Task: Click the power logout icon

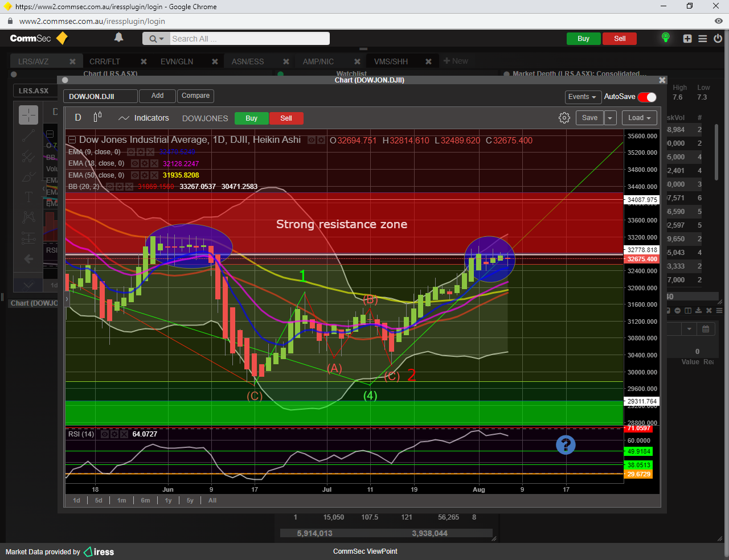Action: tap(718, 39)
